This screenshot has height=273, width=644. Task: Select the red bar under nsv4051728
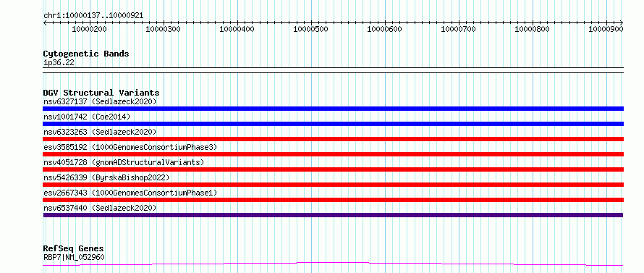[x=333, y=169]
